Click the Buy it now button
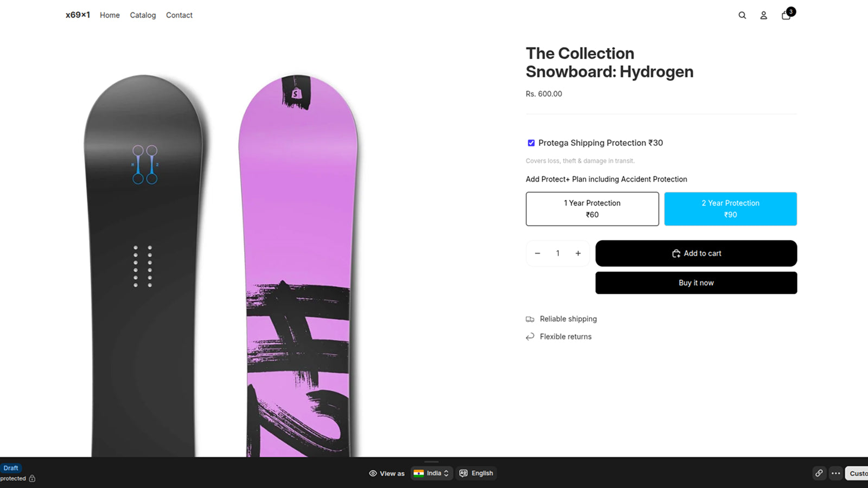The width and height of the screenshot is (868, 488). (x=696, y=283)
